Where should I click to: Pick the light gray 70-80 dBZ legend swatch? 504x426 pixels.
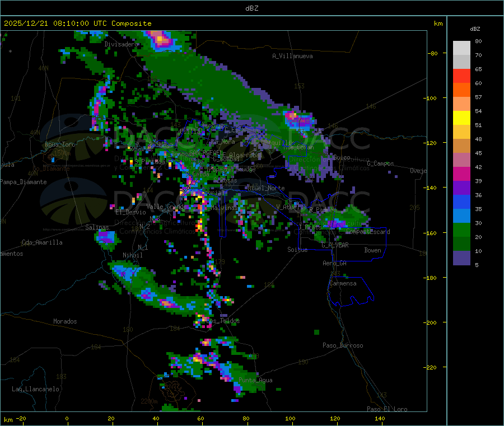(461, 48)
